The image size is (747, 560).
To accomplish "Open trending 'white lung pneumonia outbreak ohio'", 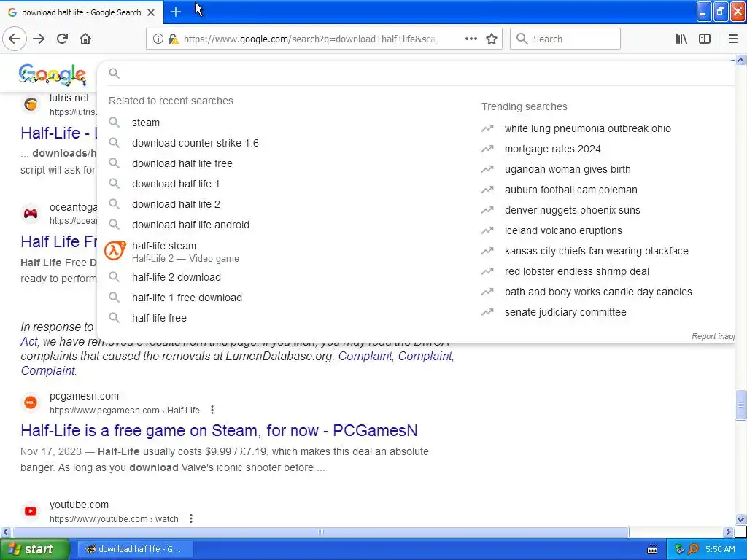I will pyautogui.click(x=587, y=128).
